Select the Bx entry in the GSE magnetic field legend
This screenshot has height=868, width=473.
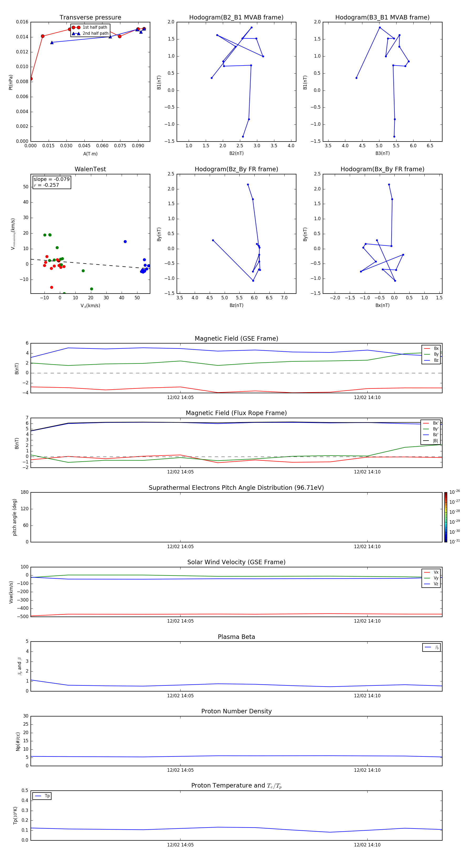431,349
